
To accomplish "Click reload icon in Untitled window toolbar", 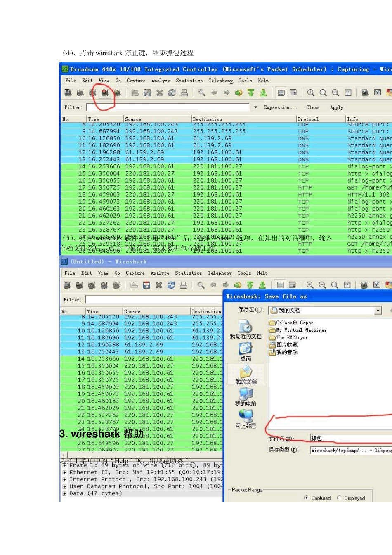I will pos(171,285).
